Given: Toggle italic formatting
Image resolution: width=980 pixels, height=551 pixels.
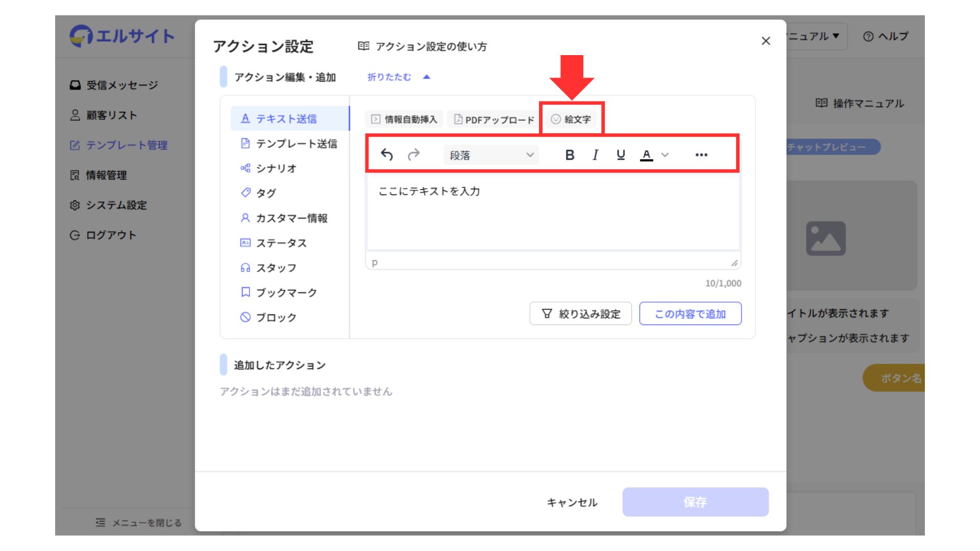Looking at the screenshot, I should pyautogui.click(x=595, y=155).
